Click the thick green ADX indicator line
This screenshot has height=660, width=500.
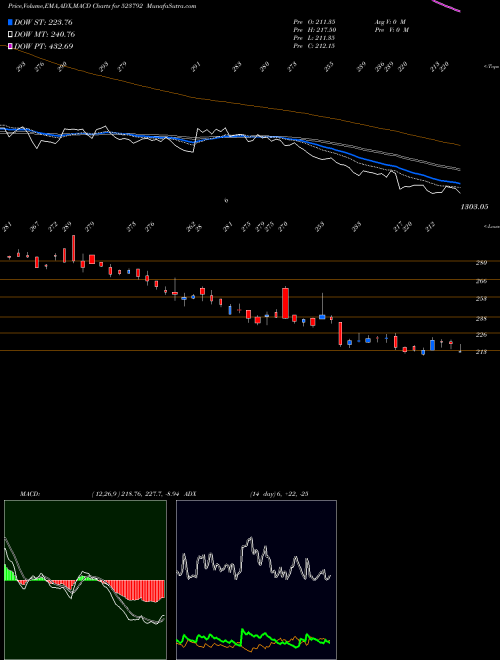tap(253, 636)
